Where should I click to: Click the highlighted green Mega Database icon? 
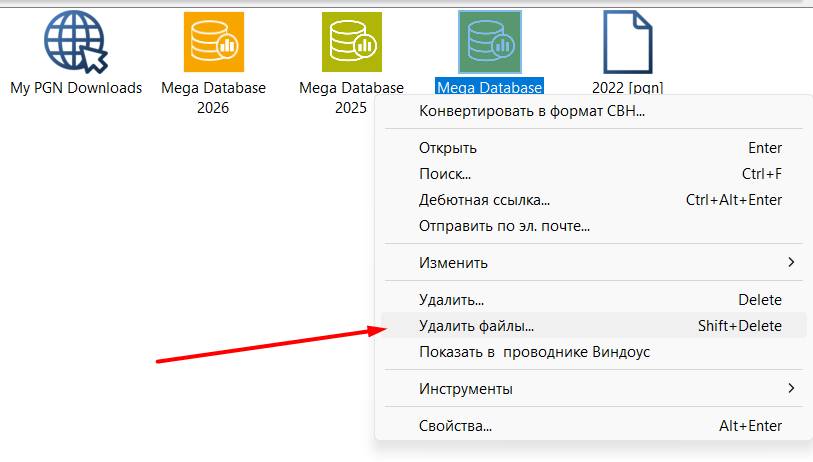click(x=489, y=42)
